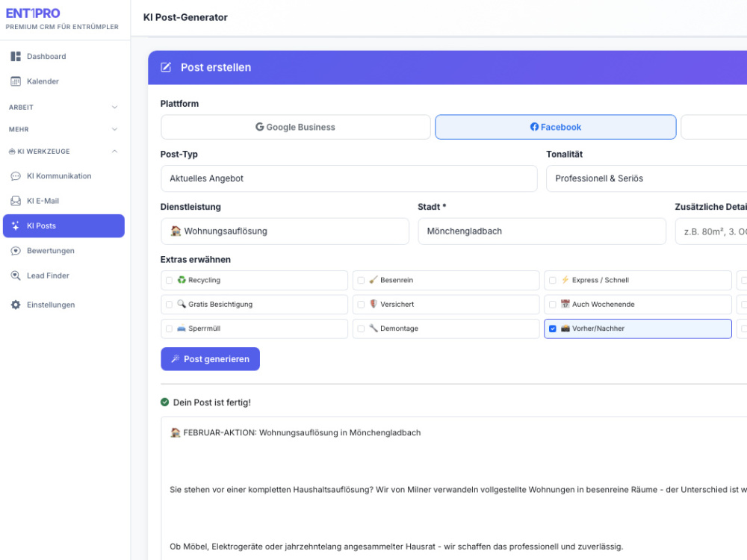Tick the Demontage checkbox

pyautogui.click(x=361, y=329)
